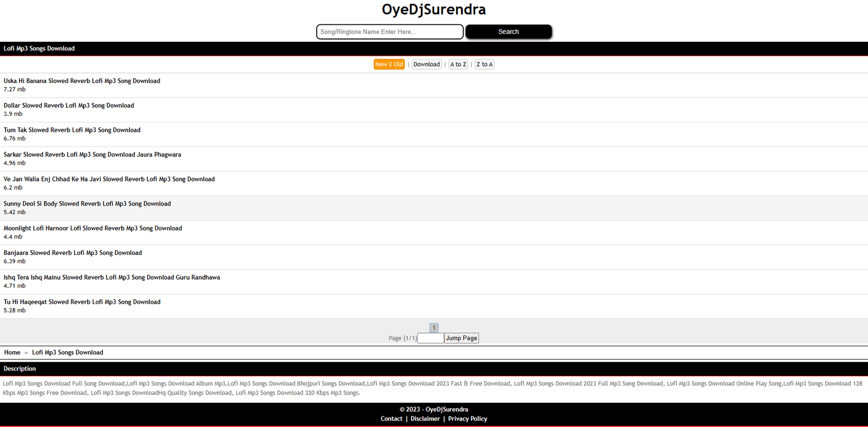The width and height of the screenshot is (868, 444).
Task: Select the New 2 Old sort option
Action: click(x=389, y=65)
